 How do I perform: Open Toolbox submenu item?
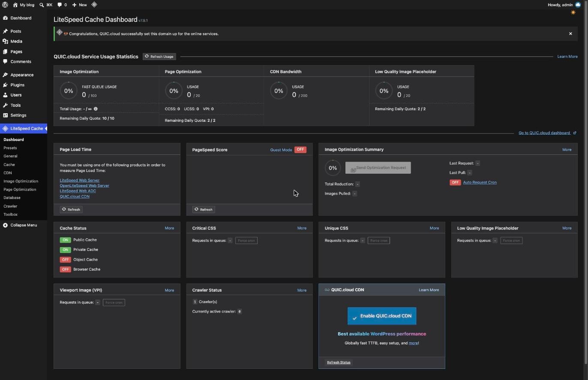(11, 214)
